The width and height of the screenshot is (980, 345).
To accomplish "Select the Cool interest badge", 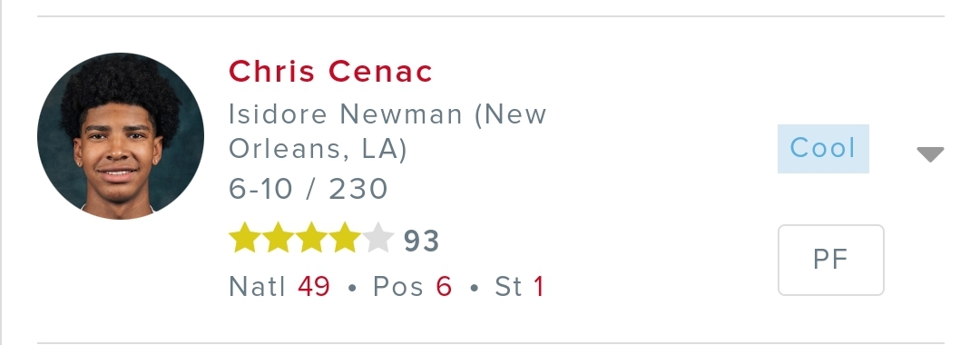I will point(823,149).
